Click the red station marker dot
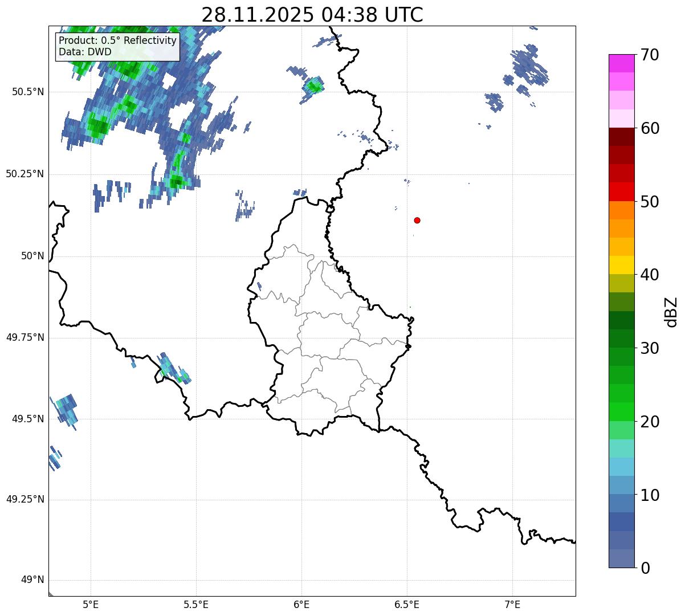 (x=417, y=220)
